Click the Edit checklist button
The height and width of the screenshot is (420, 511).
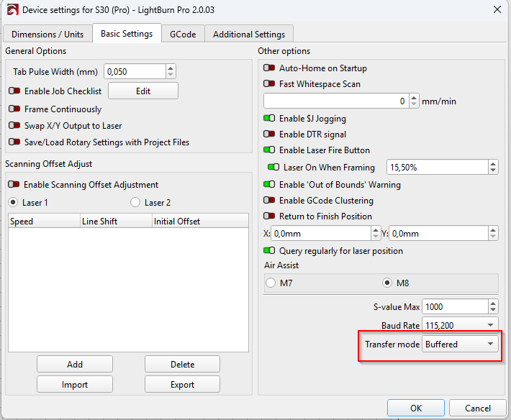(x=143, y=91)
